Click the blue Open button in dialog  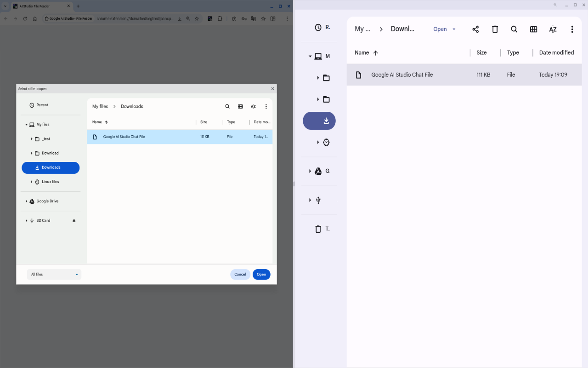tap(261, 274)
